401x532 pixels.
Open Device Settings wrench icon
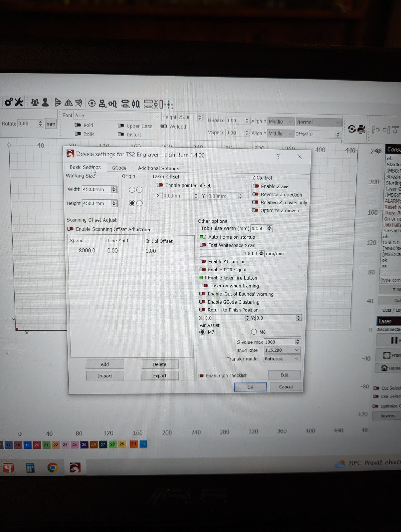point(19,102)
